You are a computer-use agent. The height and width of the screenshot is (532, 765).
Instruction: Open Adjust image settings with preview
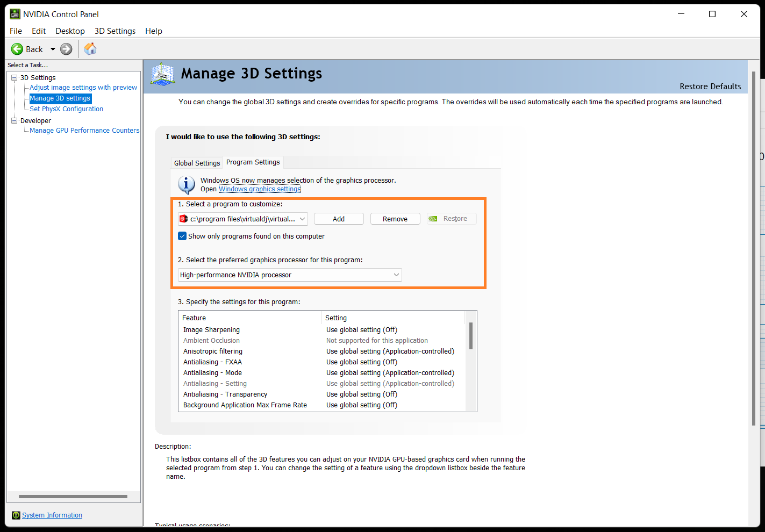[83, 88]
